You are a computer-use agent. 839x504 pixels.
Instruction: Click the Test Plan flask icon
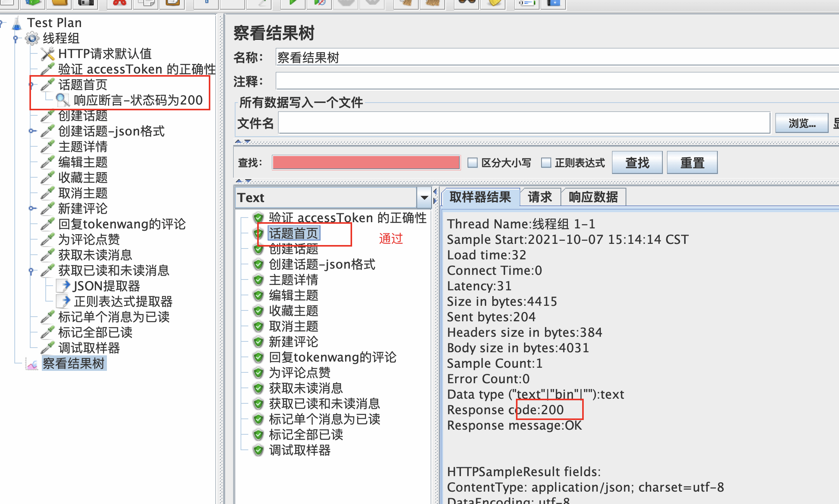pos(17,23)
